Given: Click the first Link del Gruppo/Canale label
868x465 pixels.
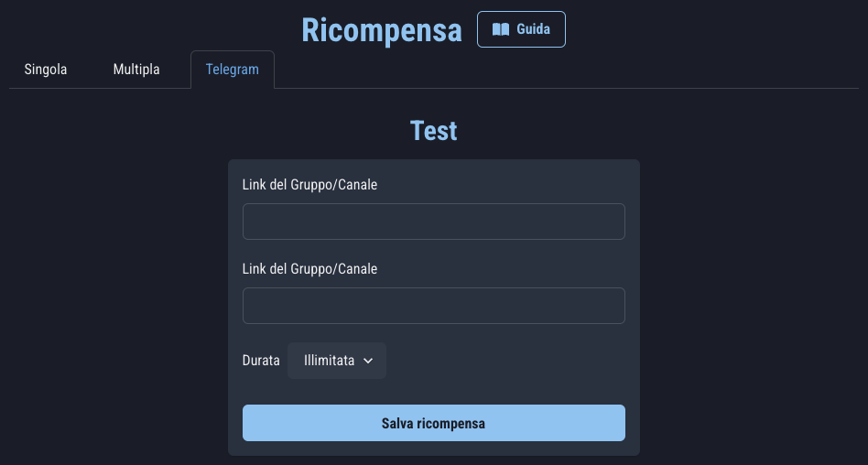Looking at the screenshot, I should click(309, 185).
